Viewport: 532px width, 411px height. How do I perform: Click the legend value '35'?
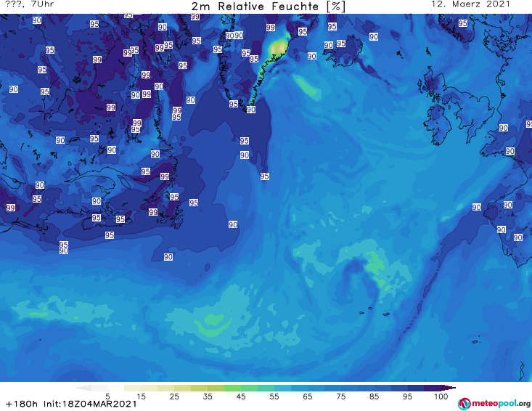click(x=208, y=396)
